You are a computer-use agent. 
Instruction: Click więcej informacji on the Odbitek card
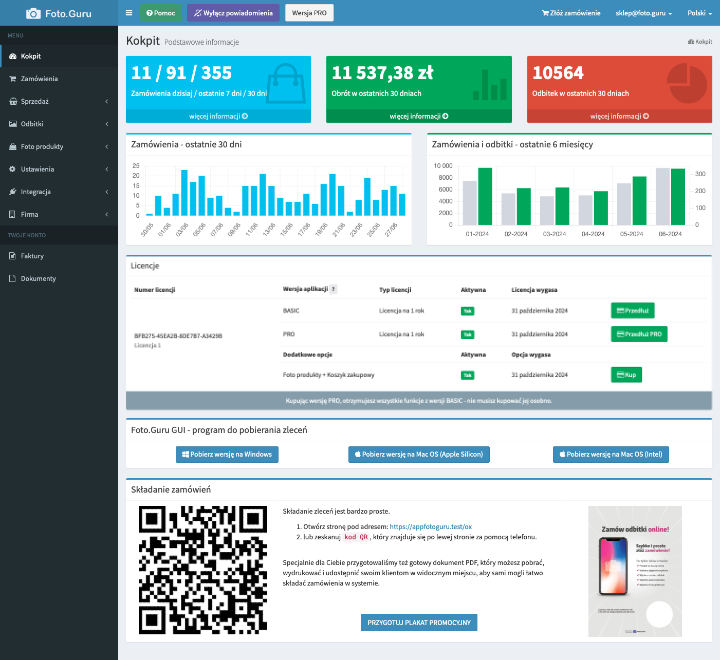point(619,116)
